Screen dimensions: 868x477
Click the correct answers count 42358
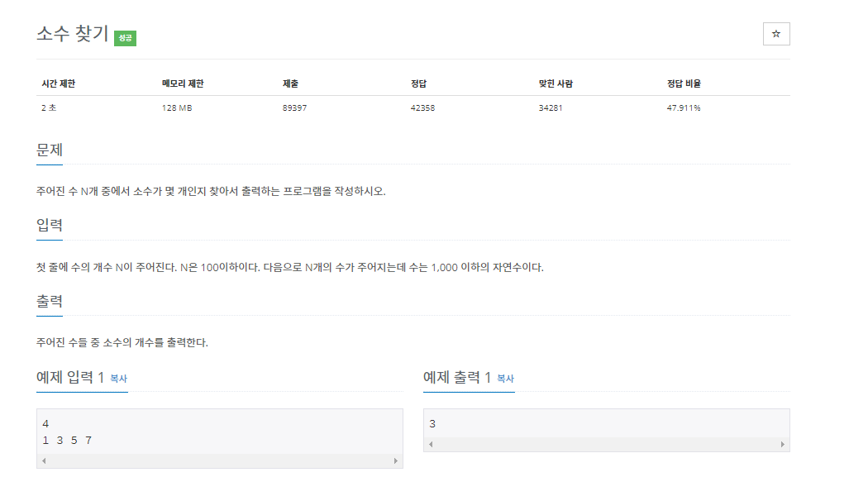click(x=423, y=108)
